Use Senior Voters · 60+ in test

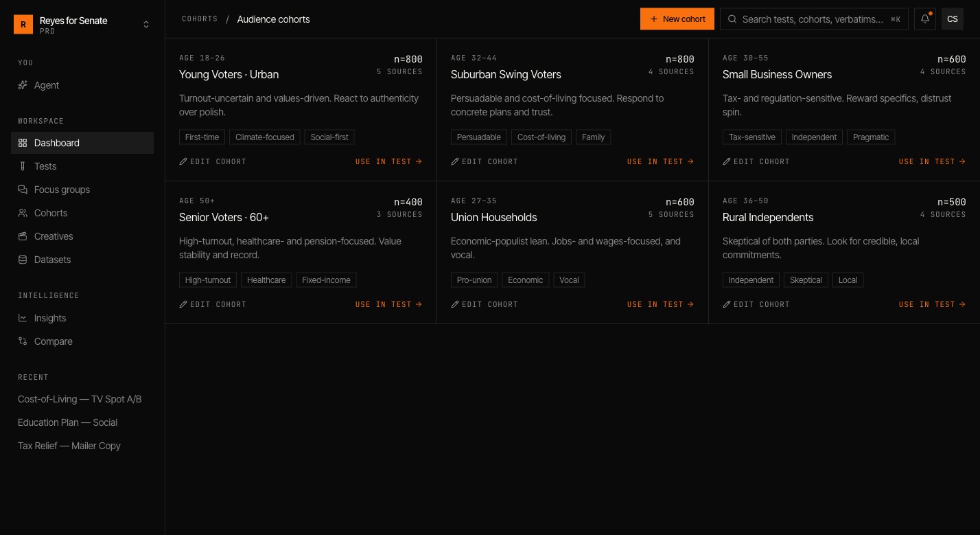[x=389, y=304]
